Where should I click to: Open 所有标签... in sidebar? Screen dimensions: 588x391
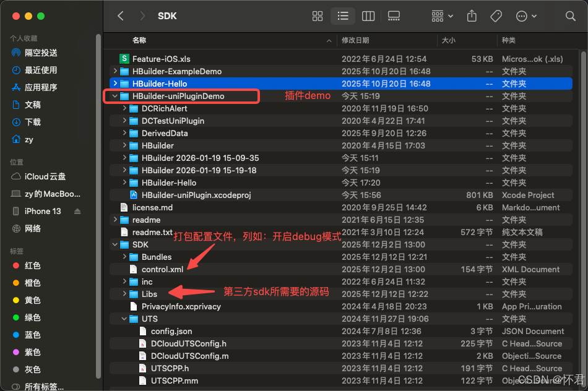coord(38,386)
